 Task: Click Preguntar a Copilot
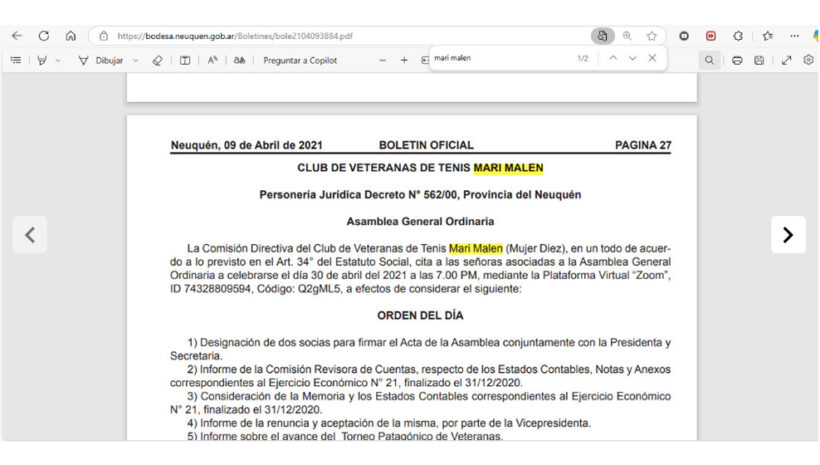(300, 60)
